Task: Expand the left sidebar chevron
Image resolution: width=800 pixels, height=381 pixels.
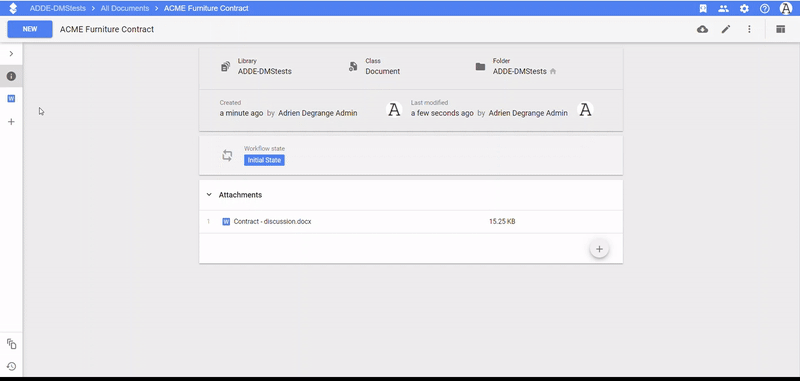Action: [x=11, y=54]
